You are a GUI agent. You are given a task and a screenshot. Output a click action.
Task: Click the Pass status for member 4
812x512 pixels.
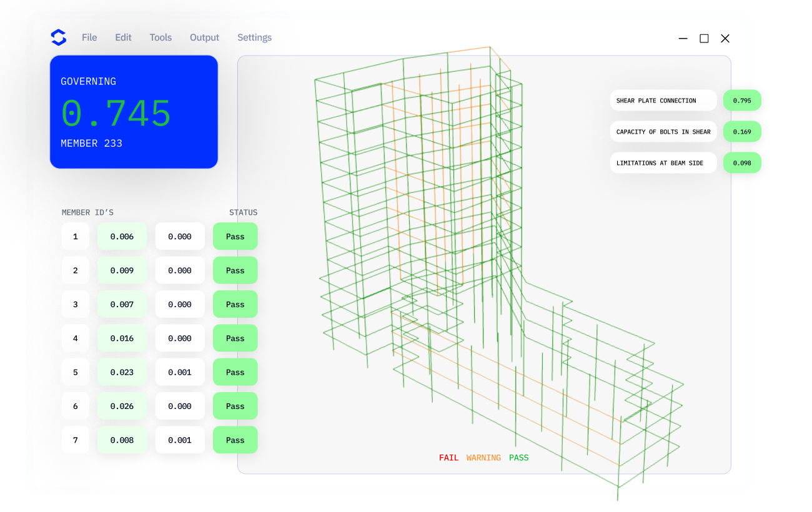pos(235,338)
